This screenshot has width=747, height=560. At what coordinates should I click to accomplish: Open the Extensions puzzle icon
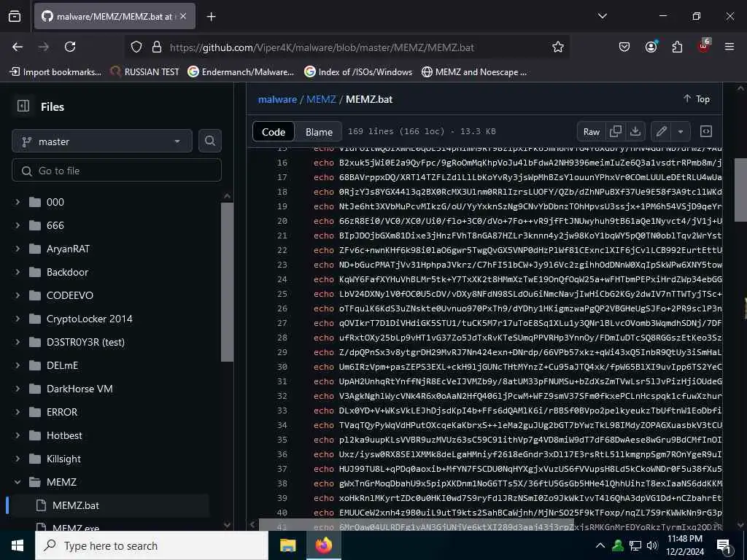(677, 47)
